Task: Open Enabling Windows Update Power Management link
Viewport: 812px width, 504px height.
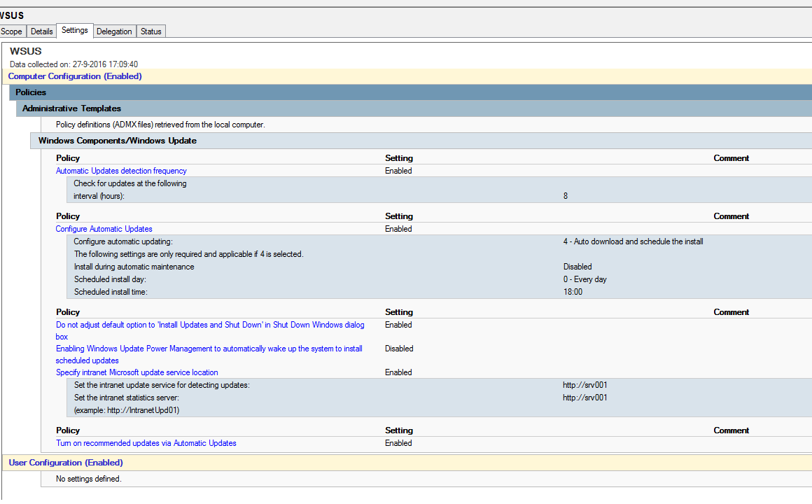Action: pos(209,349)
